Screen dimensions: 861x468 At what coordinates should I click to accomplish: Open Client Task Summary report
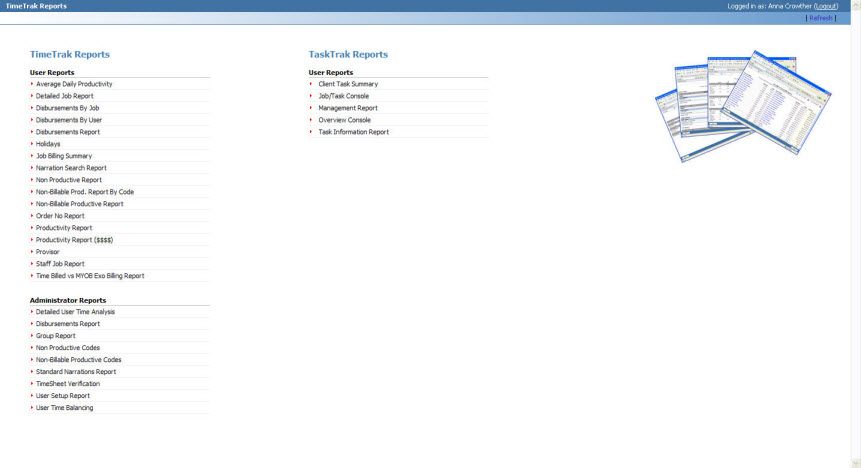[x=348, y=84]
